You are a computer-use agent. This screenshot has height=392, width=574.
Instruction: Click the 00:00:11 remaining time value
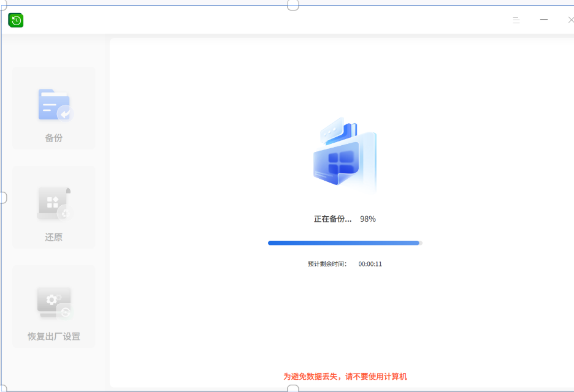point(370,264)
